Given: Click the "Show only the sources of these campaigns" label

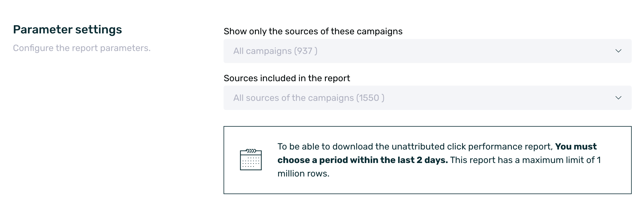Looking at the screenshot, I should click(x=313, y=31).
